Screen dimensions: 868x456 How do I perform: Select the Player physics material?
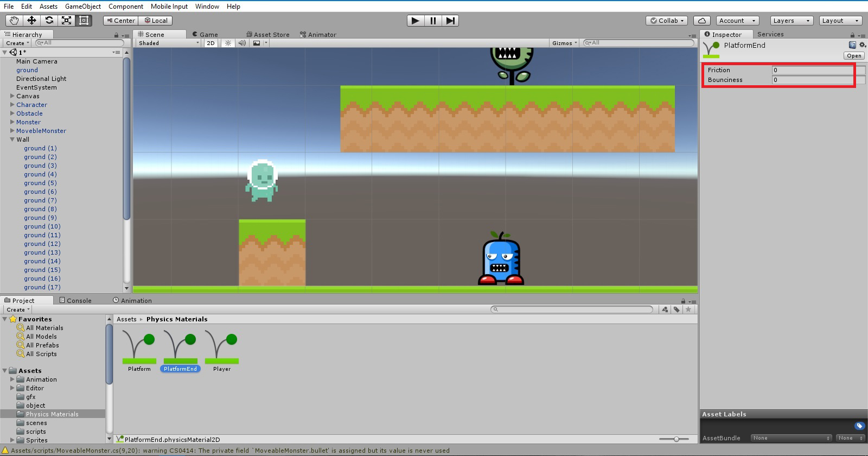click(222, 351)
